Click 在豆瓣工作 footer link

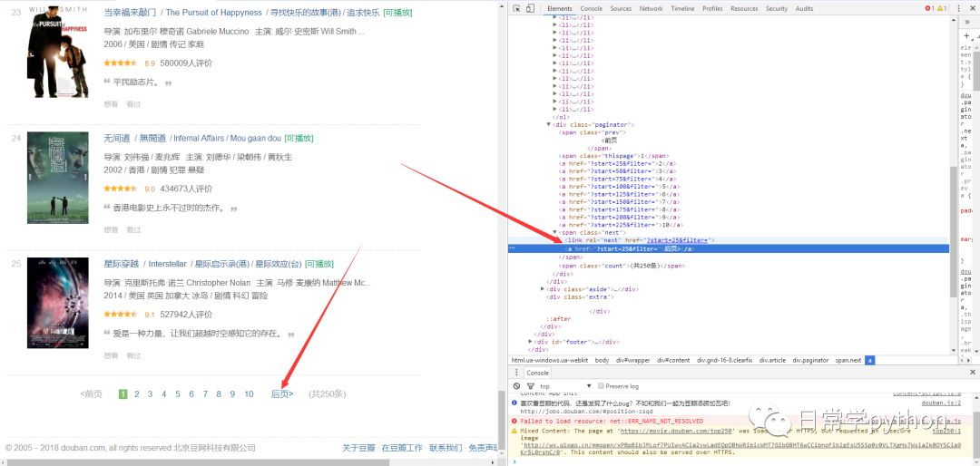(x=402, y=448)
